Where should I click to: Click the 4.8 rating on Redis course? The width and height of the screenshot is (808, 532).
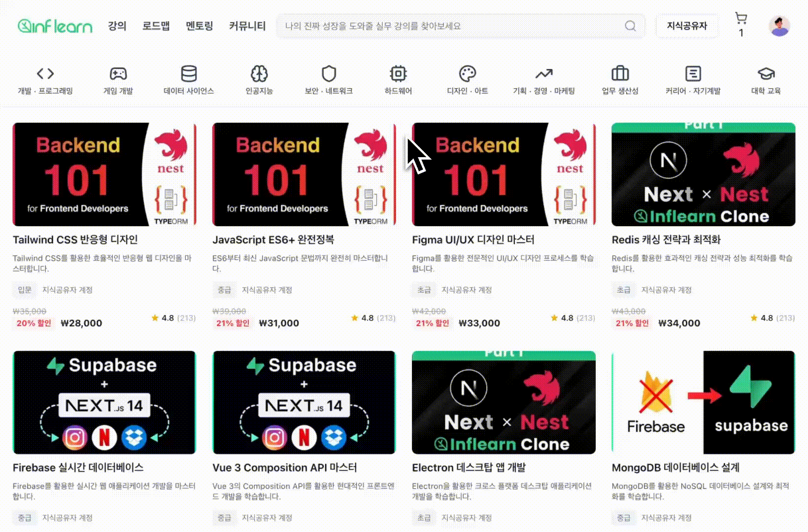767,318
